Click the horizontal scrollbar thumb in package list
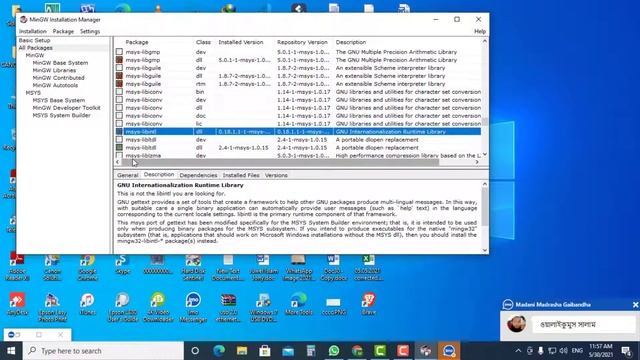 coord(280,162)
